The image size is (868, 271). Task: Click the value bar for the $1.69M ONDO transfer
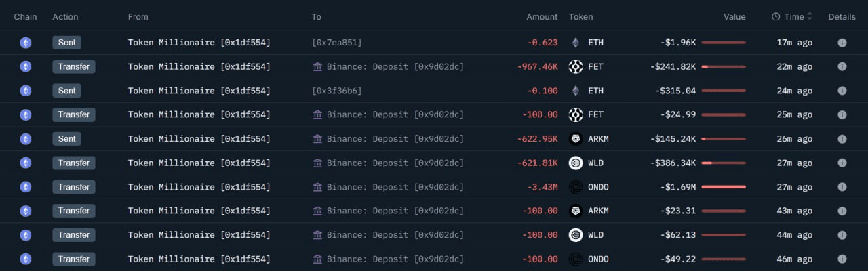[x=724, y=187]
